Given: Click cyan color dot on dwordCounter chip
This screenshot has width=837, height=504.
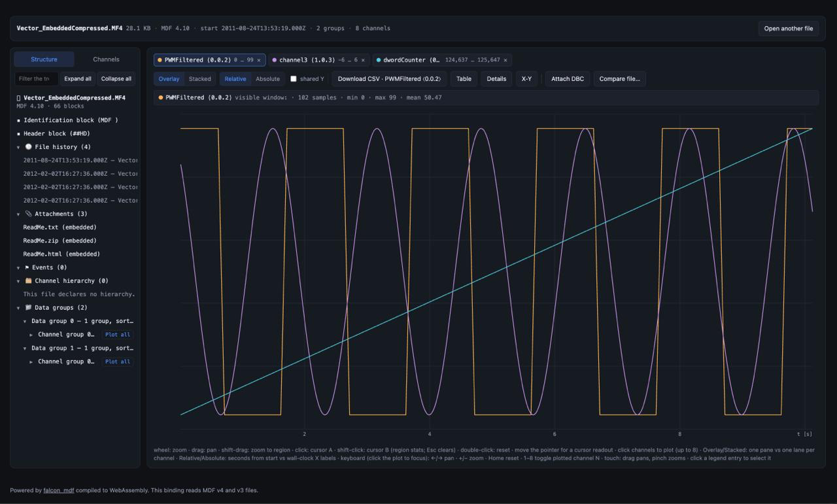Looking at the screenshot, I should pos(379,60).
